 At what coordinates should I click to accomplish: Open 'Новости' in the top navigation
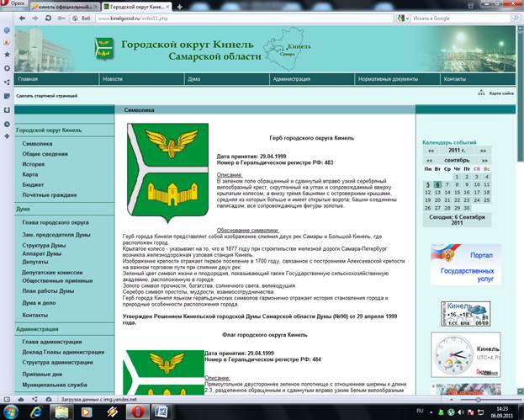click(x=112, y=78)
